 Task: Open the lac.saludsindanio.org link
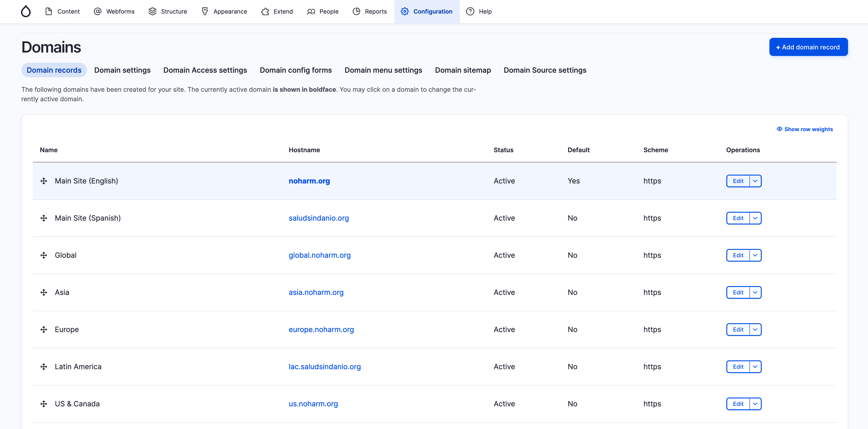(x=325, y=367)
